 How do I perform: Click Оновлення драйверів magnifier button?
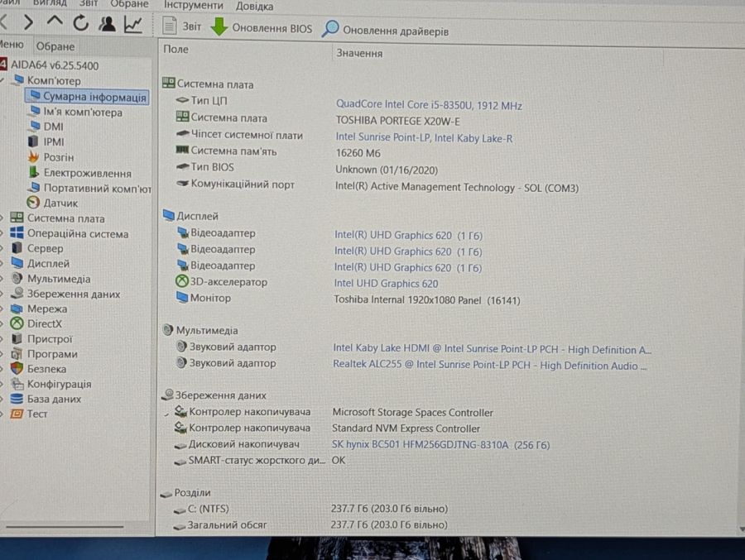[x=385, y=30]
